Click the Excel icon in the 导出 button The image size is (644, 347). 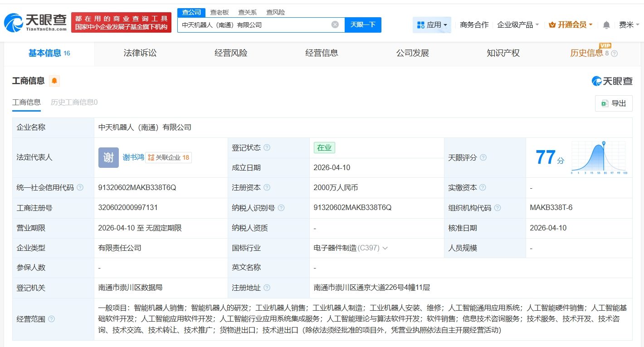(x=605, y=103)
